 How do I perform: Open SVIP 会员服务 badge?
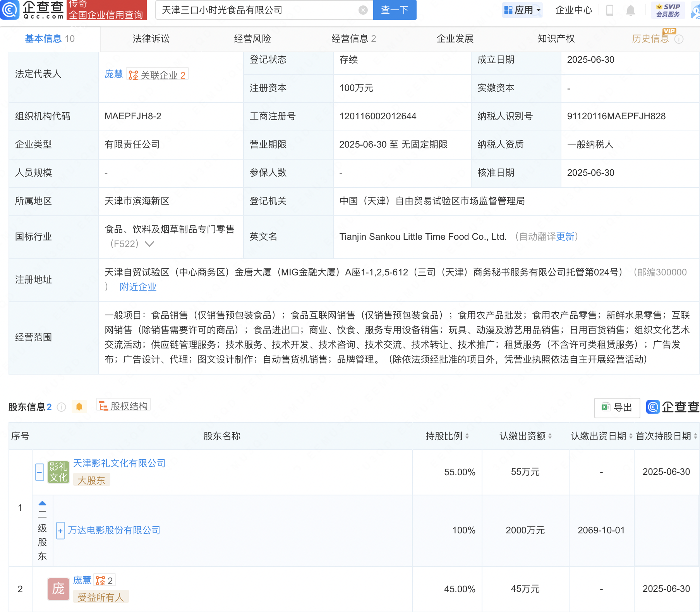pyautogui.click(x=668, y=10)
